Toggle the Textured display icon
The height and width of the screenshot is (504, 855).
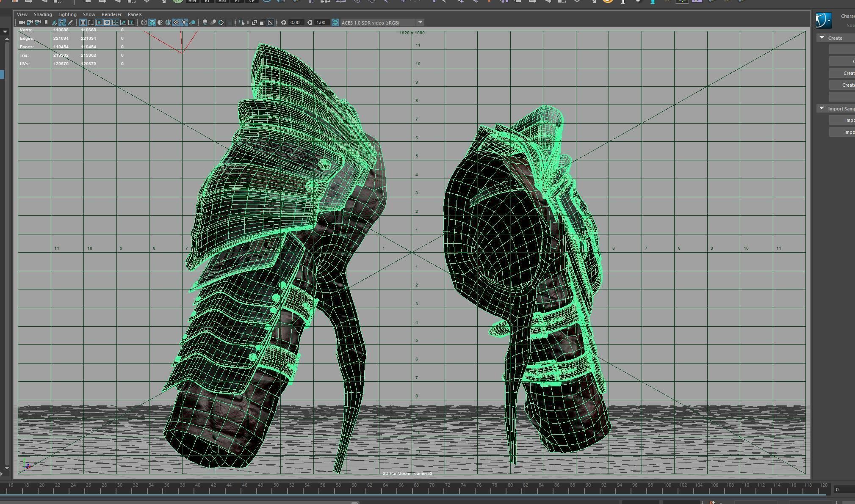(176, 22)
